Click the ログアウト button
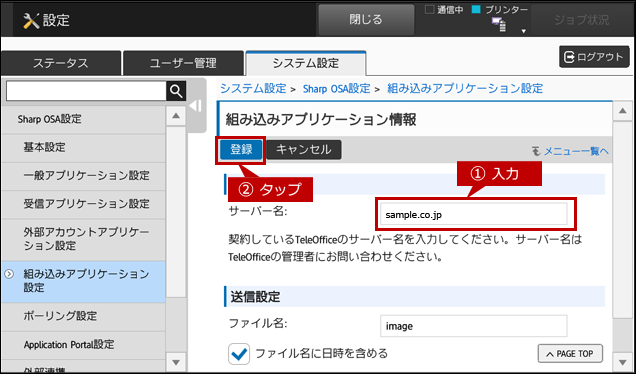Image resolution: width=636 pixels, height=374 pixels. tap(594, 57)
